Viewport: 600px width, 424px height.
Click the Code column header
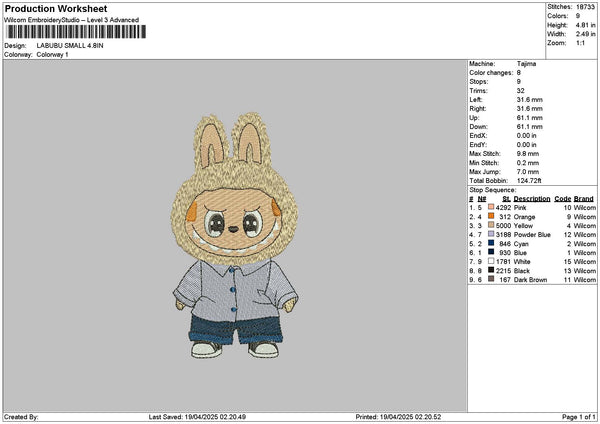click(563, 198)
